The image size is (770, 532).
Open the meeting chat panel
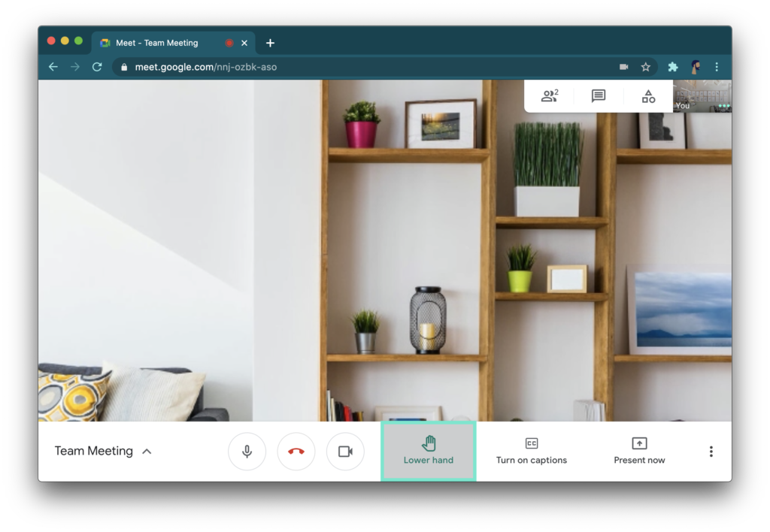tap(598, 95)
